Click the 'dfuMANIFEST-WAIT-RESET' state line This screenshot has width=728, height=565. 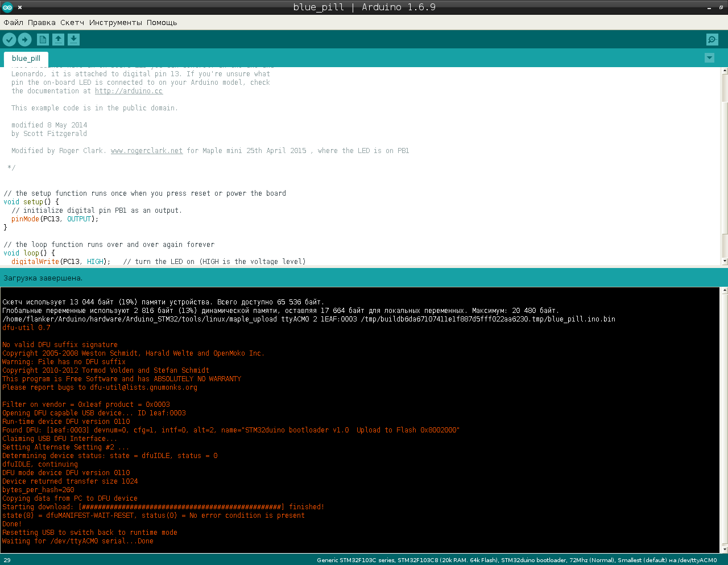154,515
